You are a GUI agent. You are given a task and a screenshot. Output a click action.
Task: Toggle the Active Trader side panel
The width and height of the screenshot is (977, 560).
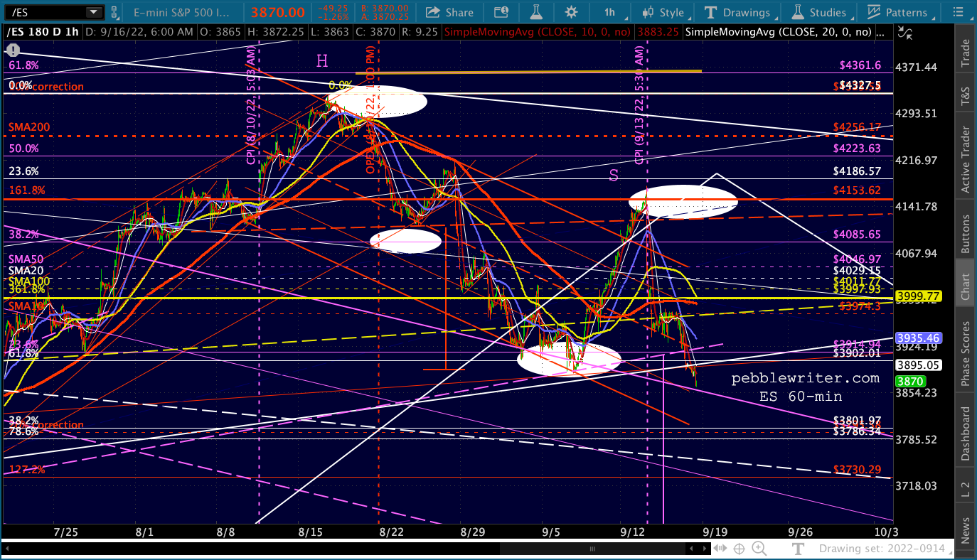[x=965, y=160]
